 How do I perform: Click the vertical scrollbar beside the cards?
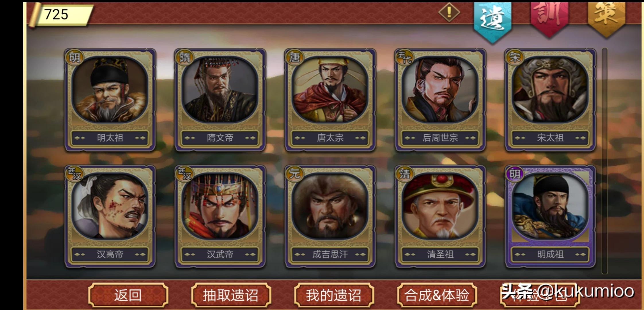tap(604, 161)
